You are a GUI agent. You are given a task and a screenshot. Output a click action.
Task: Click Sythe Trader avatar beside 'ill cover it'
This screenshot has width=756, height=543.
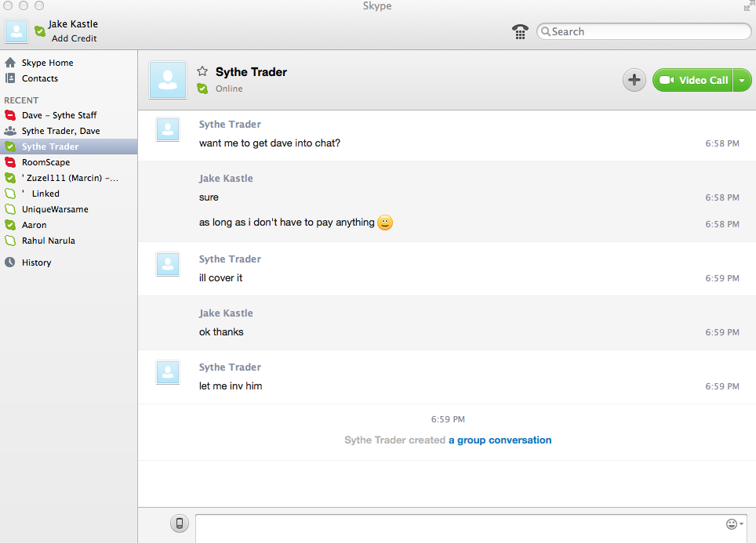[x=168, y=265]
